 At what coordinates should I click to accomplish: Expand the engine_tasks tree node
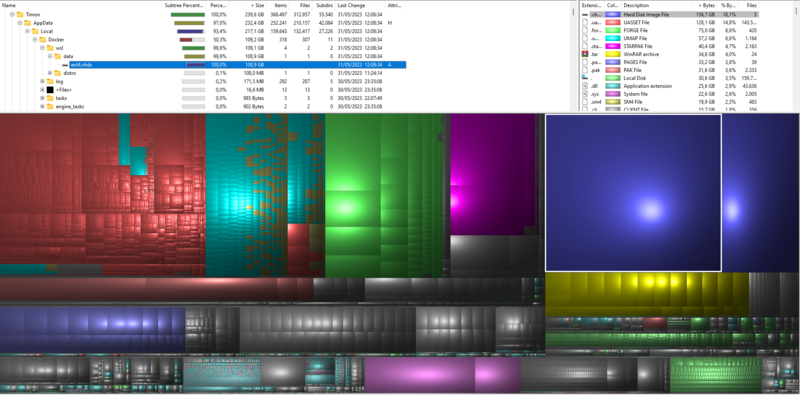(x=43, y=107)
